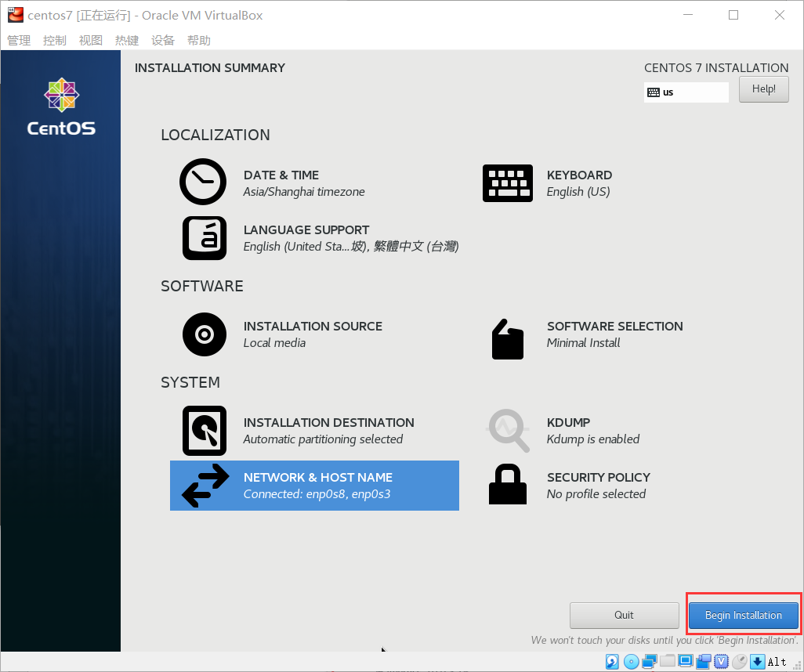
Task: Click the virtualization V chip icon
Action: (722, 661)
